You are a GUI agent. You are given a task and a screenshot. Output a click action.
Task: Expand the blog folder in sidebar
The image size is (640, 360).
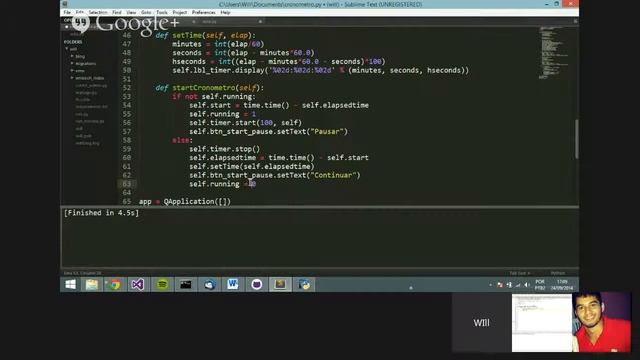point(72,56)
